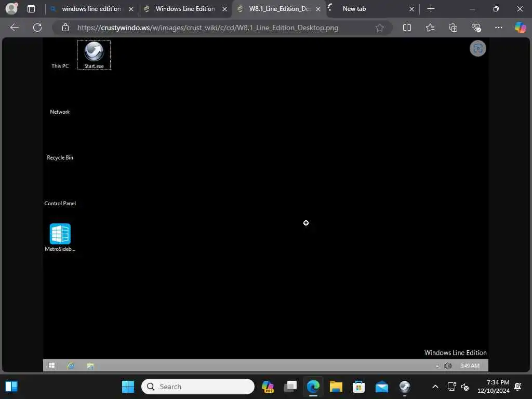The width and height of the screenshot is (532, 399).
Task: Click the visual search button on image
Action: [x=478, y=48]
